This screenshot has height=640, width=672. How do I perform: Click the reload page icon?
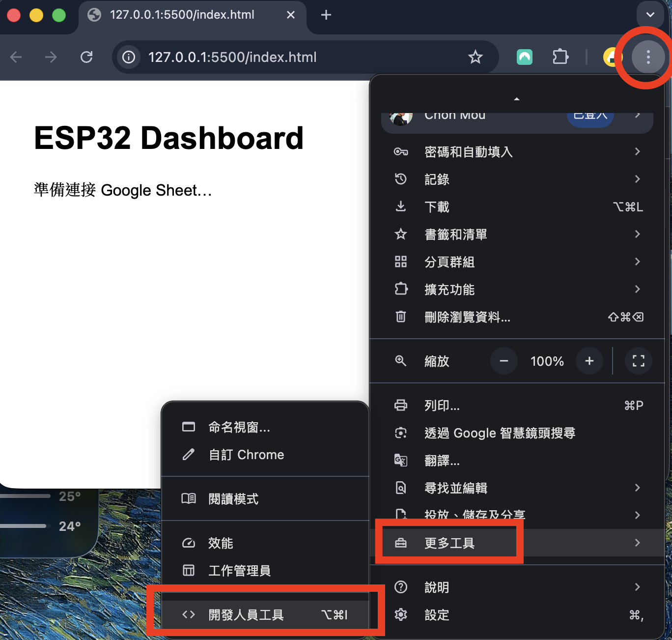pos(86,57)
